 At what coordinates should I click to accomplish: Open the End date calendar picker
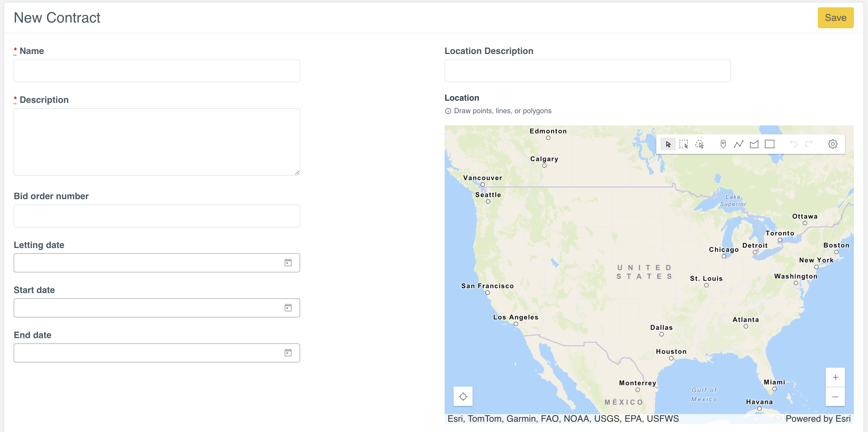coord(288,353)
